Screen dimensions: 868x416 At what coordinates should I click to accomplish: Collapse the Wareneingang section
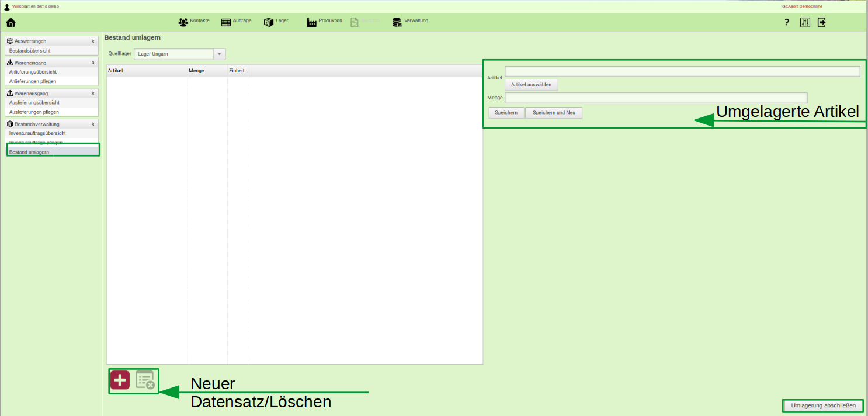[93, 63]
